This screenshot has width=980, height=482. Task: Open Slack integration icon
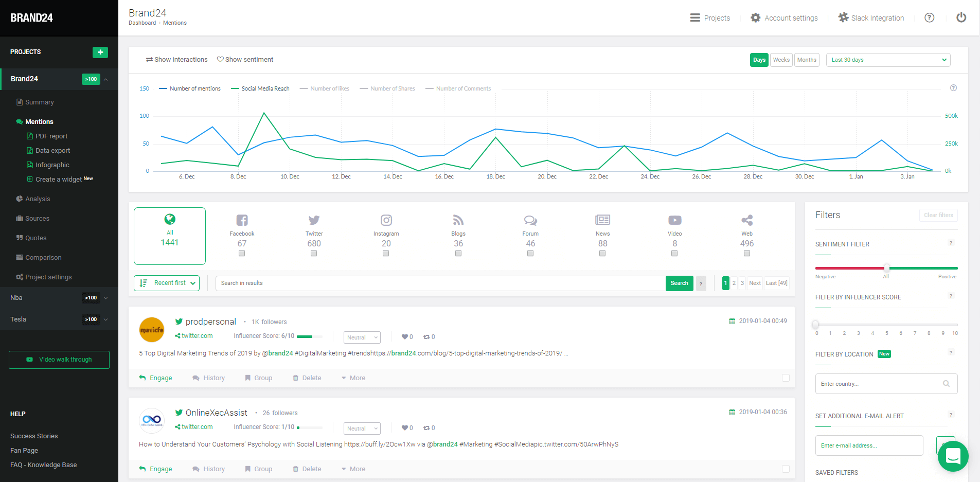(843, 17)
